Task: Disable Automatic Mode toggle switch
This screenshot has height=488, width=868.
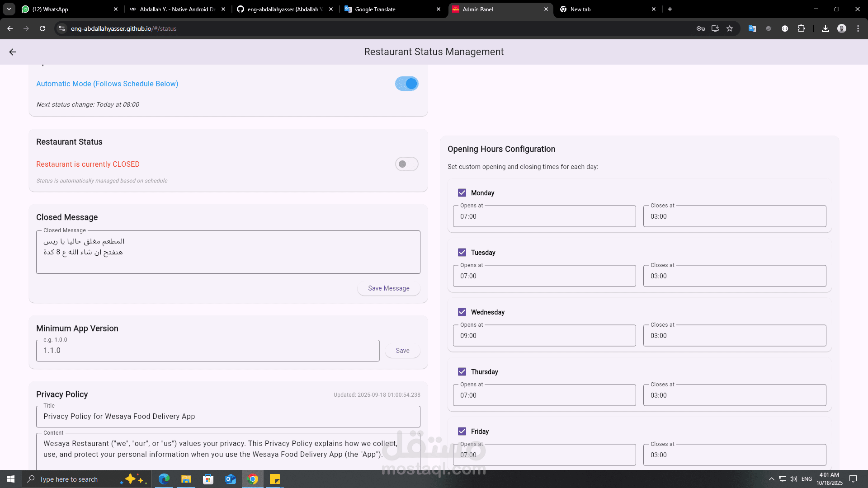Action: pos(406,84)
